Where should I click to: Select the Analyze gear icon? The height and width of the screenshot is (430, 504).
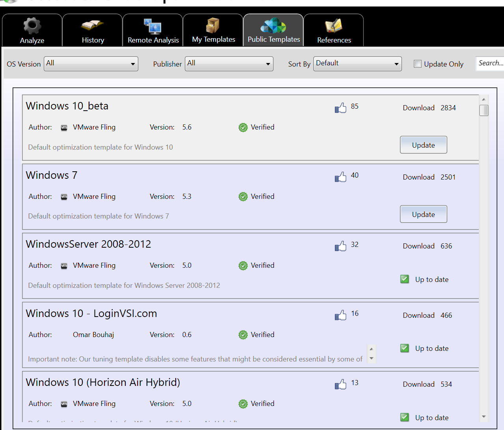32,26
